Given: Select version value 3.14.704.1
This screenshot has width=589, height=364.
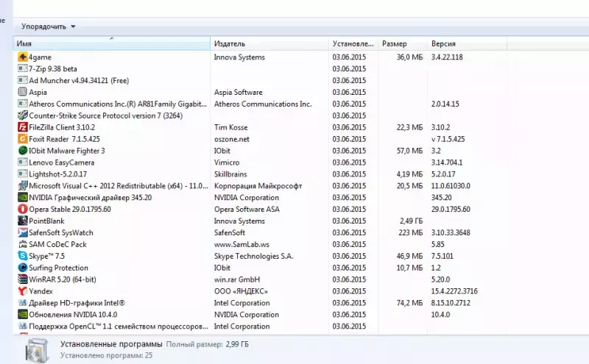Looking at the screenshot, I should [x=447, y=162].
